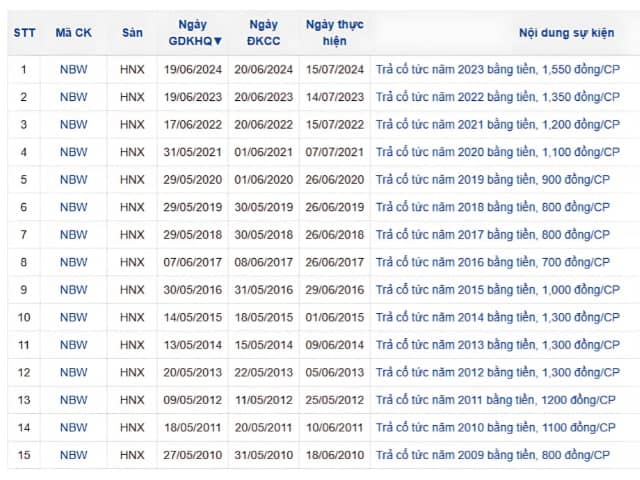Open the 2012 dividend event, 1,300 đồng/CP
The height and width of the screenshot is (480, 640).
498,372
